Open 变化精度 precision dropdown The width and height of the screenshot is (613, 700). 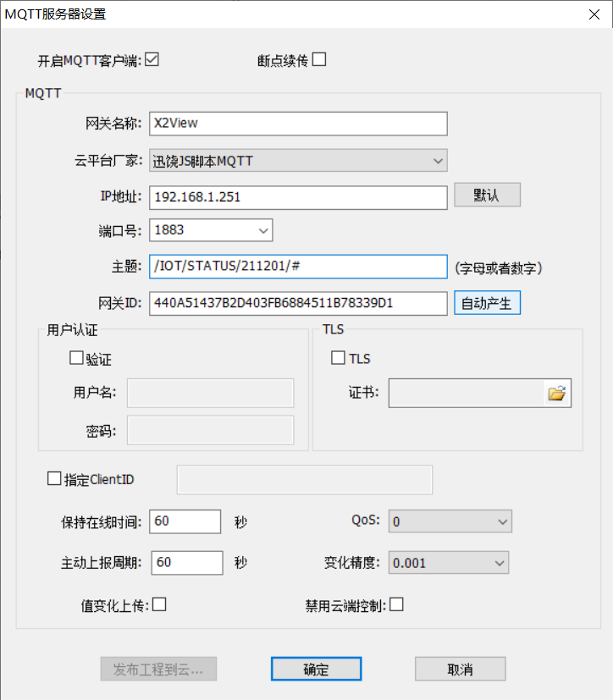tap(448, 563)
